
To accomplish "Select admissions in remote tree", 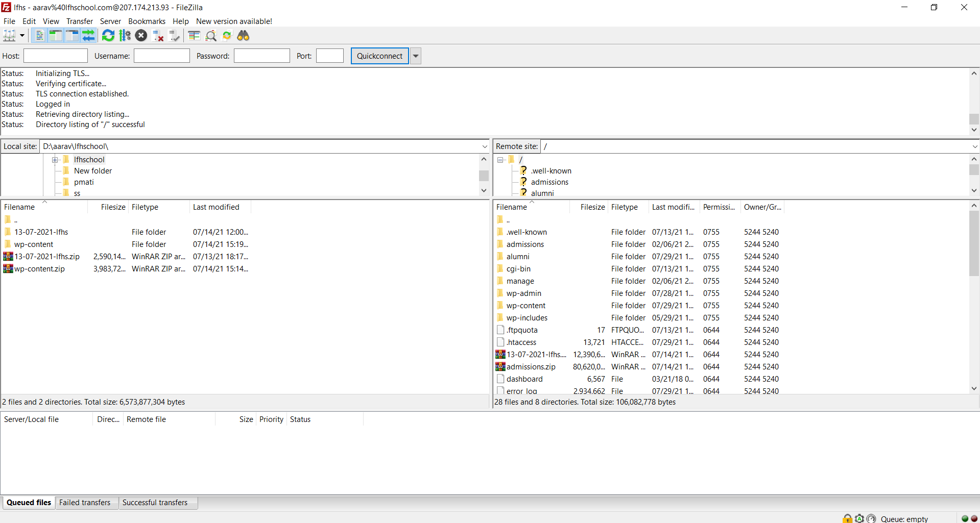I will coord(549,182).
